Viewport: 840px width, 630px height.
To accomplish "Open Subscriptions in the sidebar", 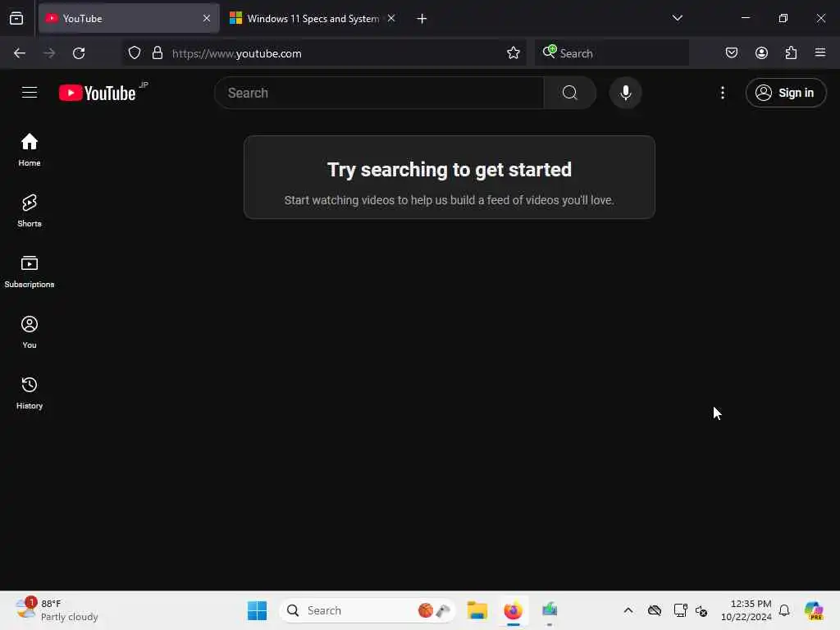I will (x=30, y=272).
